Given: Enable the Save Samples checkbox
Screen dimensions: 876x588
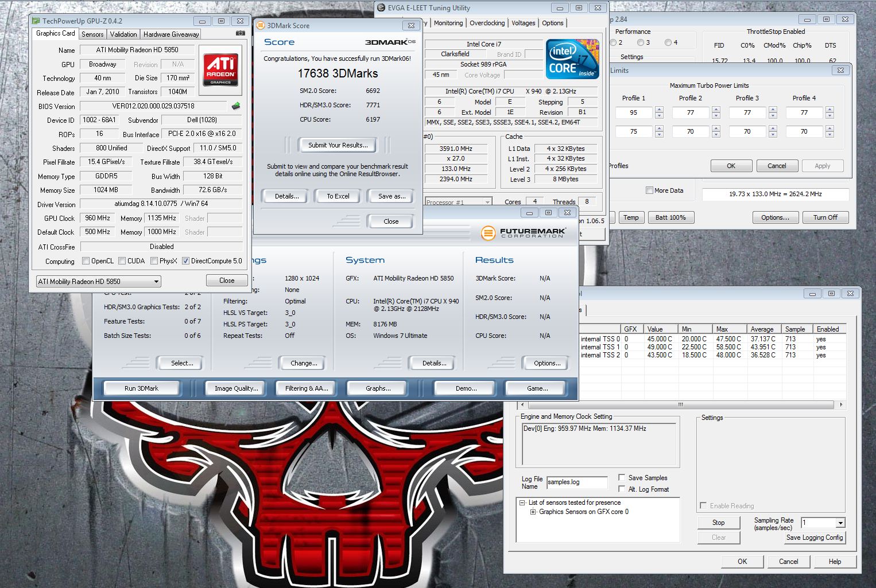Looking at the screenshot, I should [x=622, y=477].
